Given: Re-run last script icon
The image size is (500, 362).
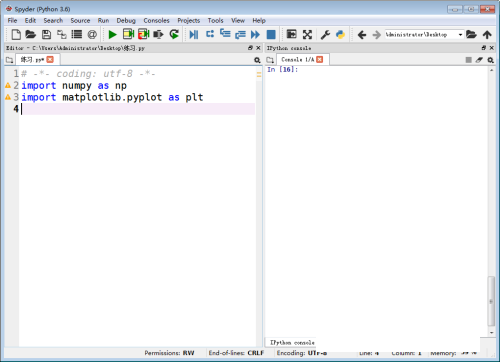Looking at the screenshot, I should tap(174, 34).
